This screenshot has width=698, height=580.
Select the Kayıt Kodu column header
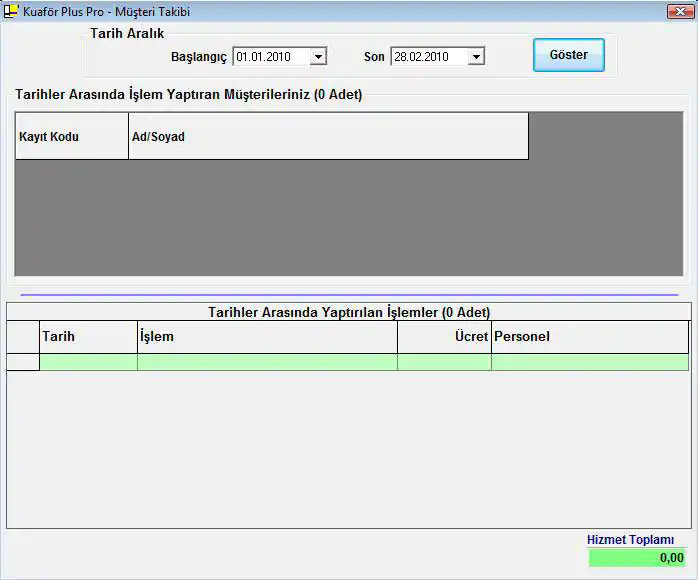(x=71, y=137)
